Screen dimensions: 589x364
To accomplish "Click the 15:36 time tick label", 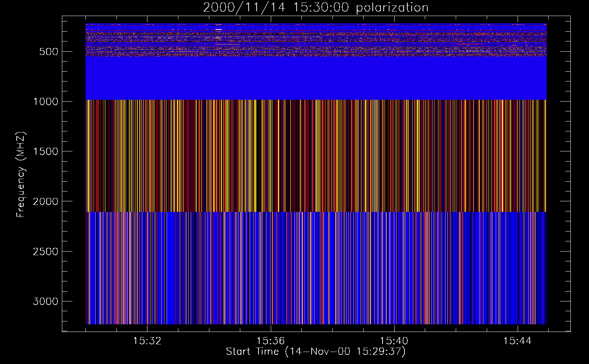I will [270, 341].
